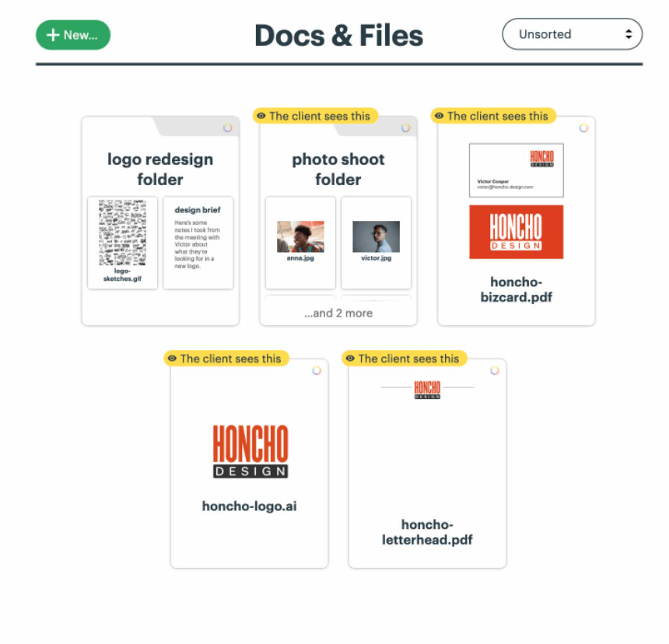Click the color circle on logo redesign folder
The width and height of the screenshot is (669, 644).
tap(227, 128)
